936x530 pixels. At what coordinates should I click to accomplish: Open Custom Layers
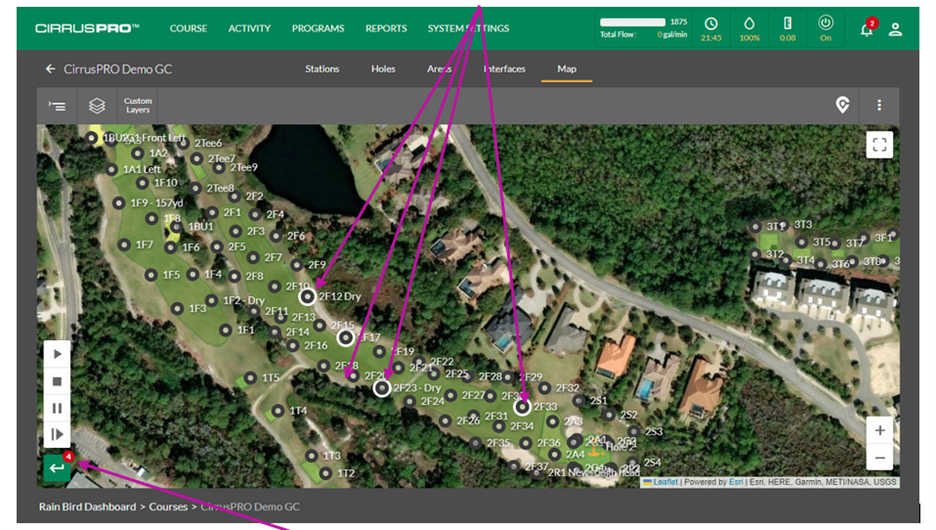tap(138, 106)
